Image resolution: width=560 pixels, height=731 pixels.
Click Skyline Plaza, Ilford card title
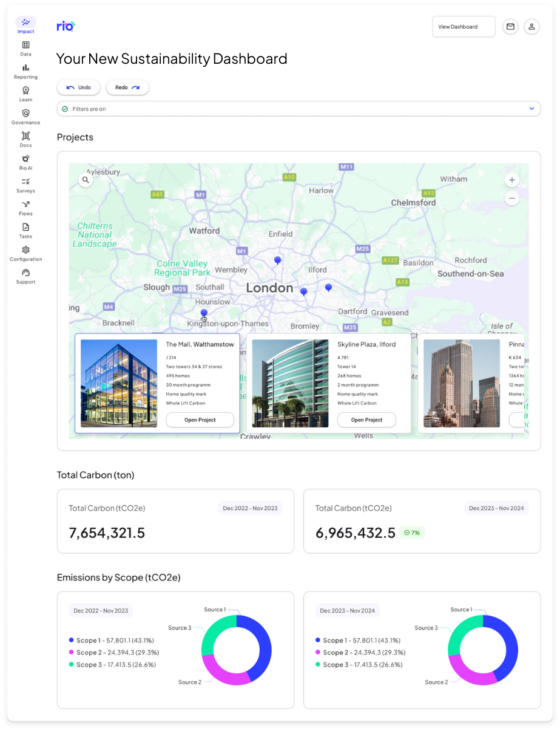366,344
